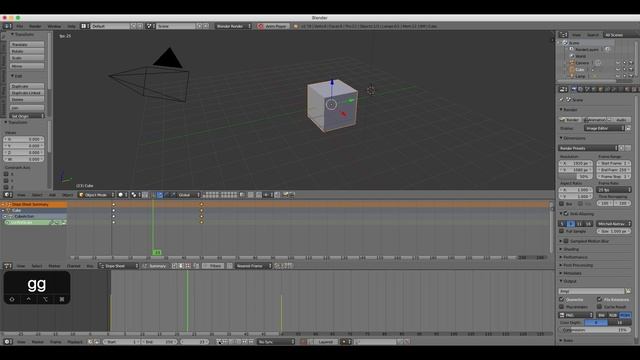Image resolution: width=640 pixels, height=360 pixels.
Task: Click the Delete button in tool shelf
Action: coord(27,100)
